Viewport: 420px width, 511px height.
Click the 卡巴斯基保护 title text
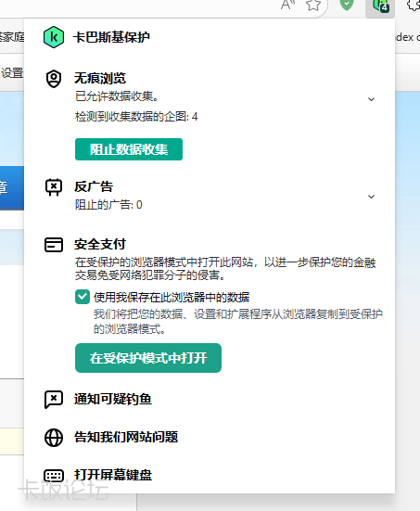click(111, 37)
